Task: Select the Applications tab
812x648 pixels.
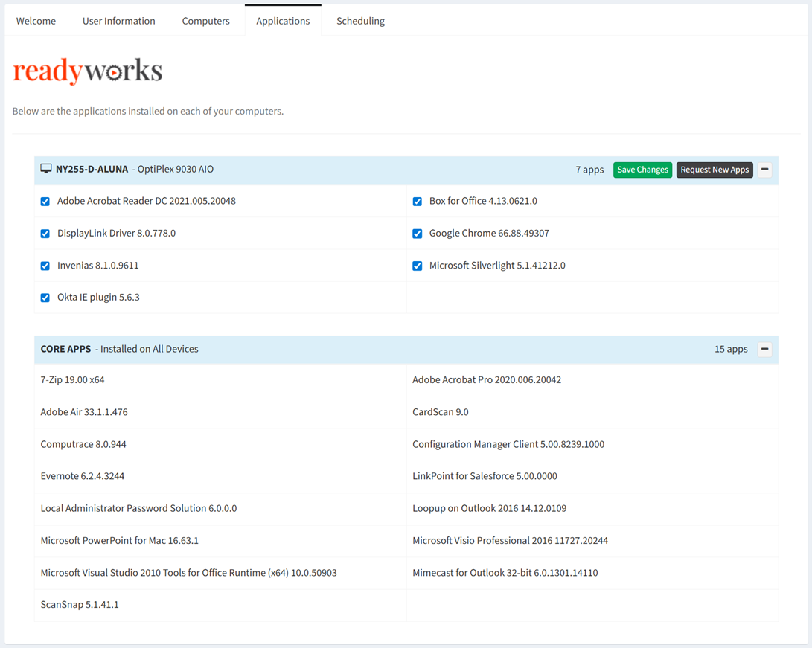Action: (283, 21)
